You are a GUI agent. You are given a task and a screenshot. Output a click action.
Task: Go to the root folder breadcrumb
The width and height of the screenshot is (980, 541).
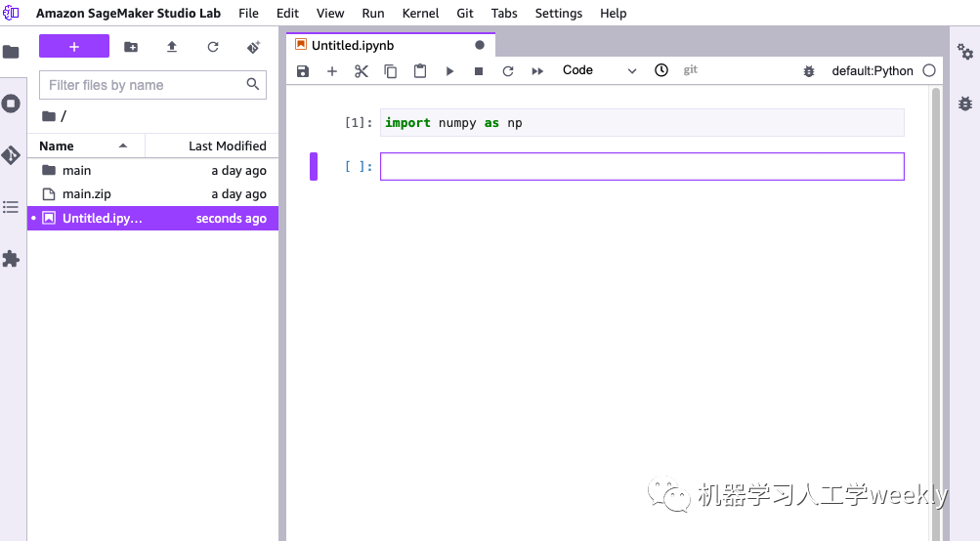[50, 116]
